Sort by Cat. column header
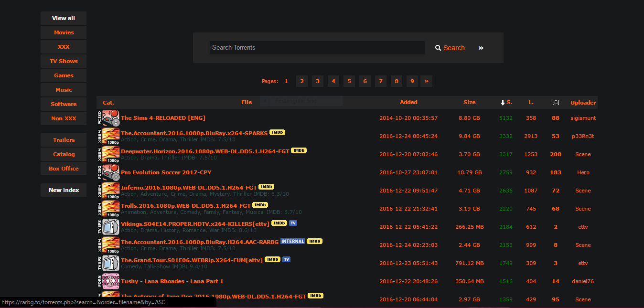Image resolution: width=644 pixels, height=308 pixels. point(108,102)
